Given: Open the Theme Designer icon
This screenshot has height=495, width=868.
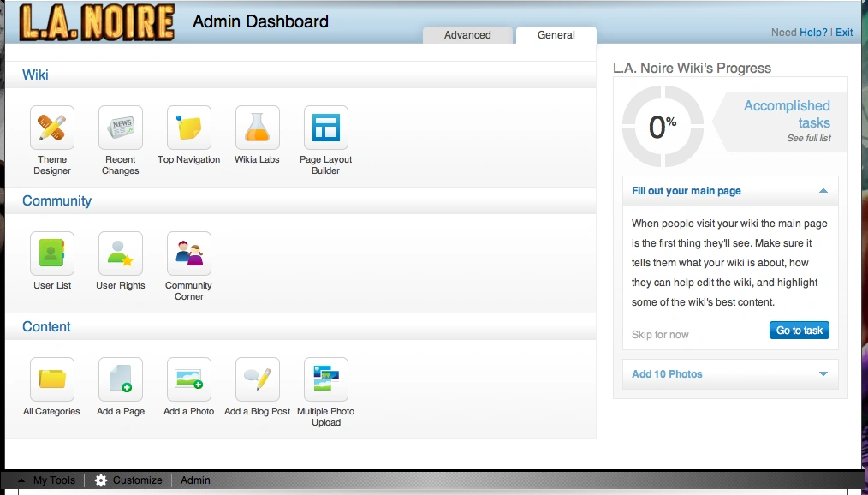Looking at the screenshot, I should (x=52, y=128).
